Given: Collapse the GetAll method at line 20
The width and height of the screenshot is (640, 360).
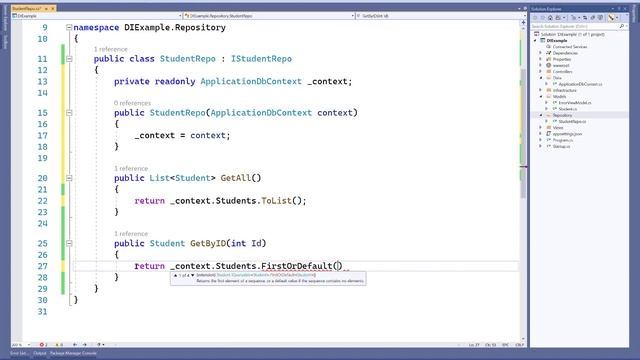Looking at the screenshot, I should (69, 178).
